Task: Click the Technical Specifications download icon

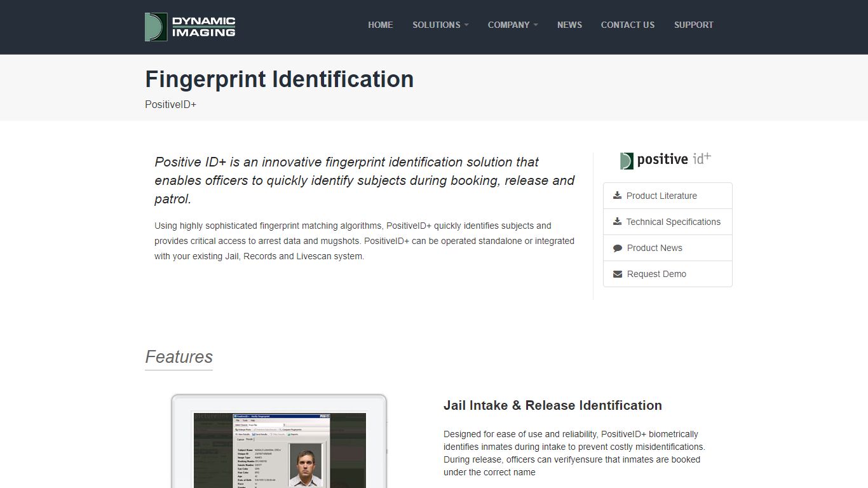Action: click(x=617, y=222)
